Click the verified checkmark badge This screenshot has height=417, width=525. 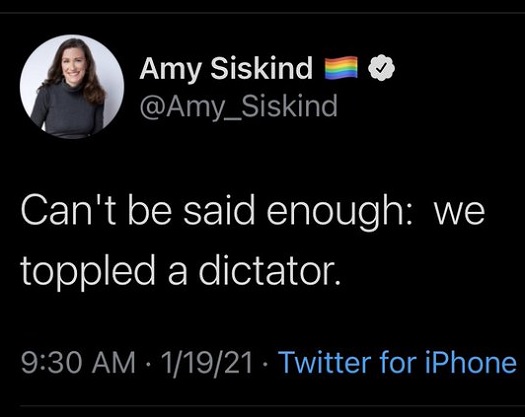pyautogui.click(x=381, y=68)
